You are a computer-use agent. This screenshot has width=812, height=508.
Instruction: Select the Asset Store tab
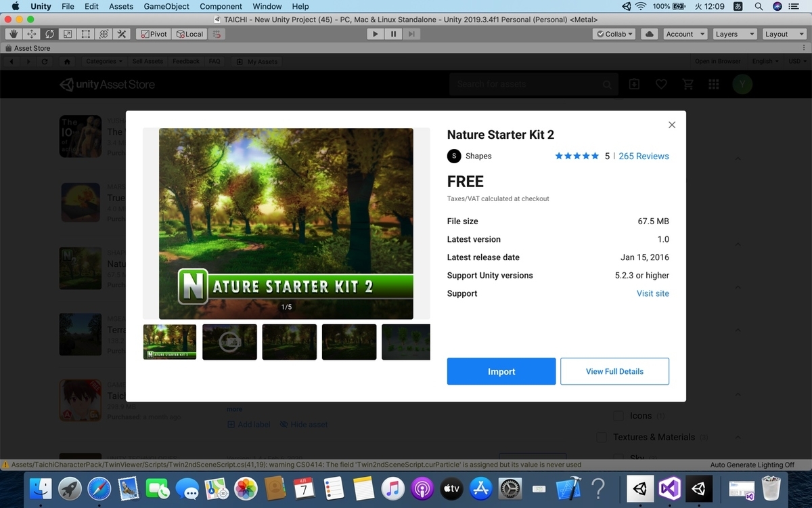click(28, 48)
